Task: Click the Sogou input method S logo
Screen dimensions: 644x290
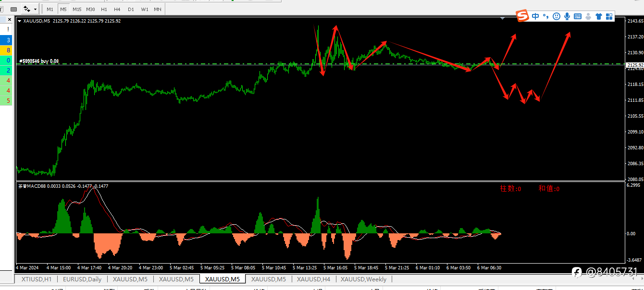Action: tap(522, 16)
